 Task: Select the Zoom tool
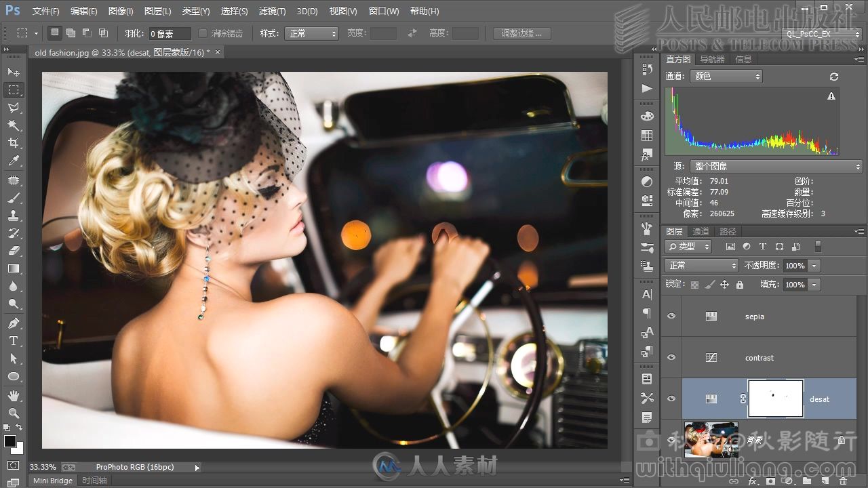tap(14, 413)
